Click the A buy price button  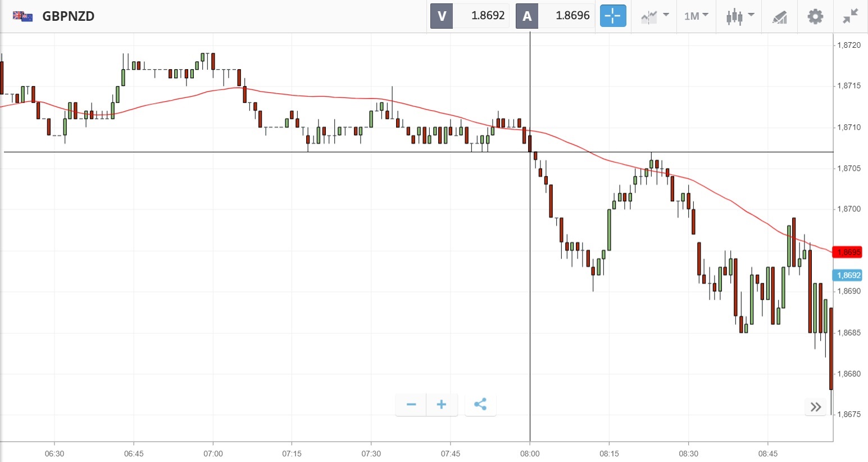[527, 16]
